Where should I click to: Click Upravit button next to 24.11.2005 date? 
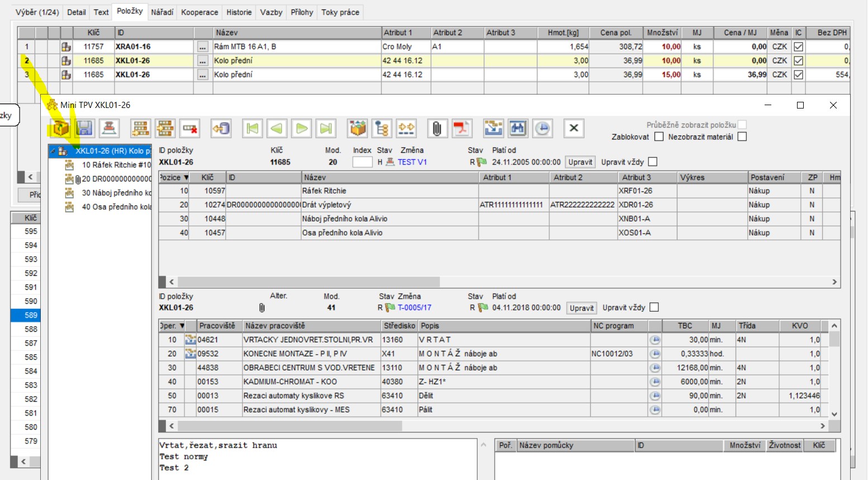point(580,162)
